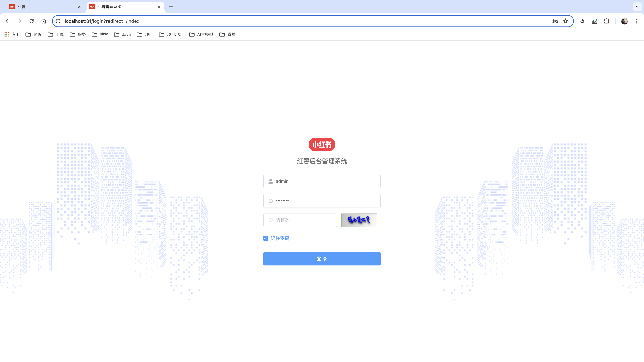The width and height of the screenshot is (644, 362).
Task: Open the 应用 apps shortcut
Action: click(x=12, y=35)
